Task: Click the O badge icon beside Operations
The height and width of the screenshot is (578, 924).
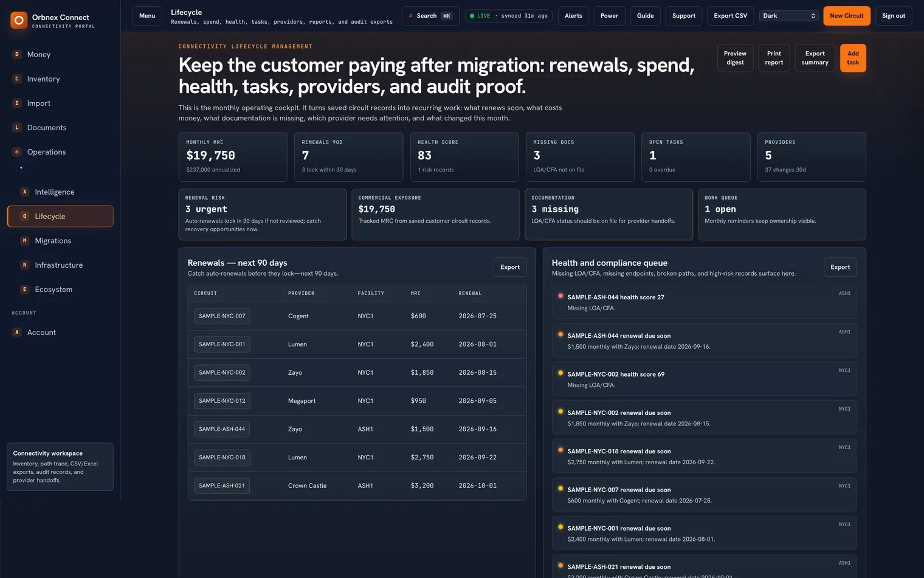Action: click(17, 151)
